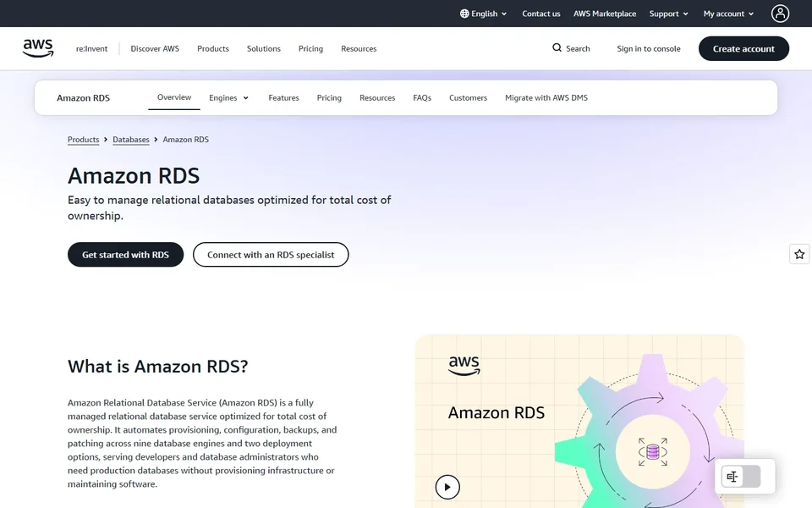This screenshot has height=508, width=812.
Task: Select the FAQs tab
Action: [422, 97]
